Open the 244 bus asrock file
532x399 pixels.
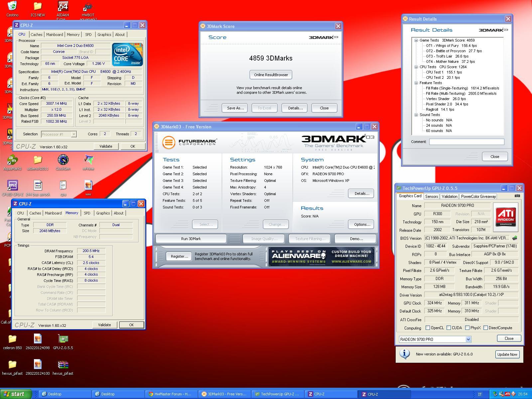point(38,188)
